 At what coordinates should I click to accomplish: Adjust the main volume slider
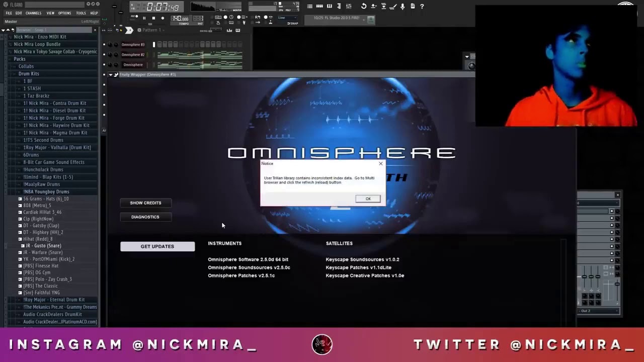click(114, 7)
